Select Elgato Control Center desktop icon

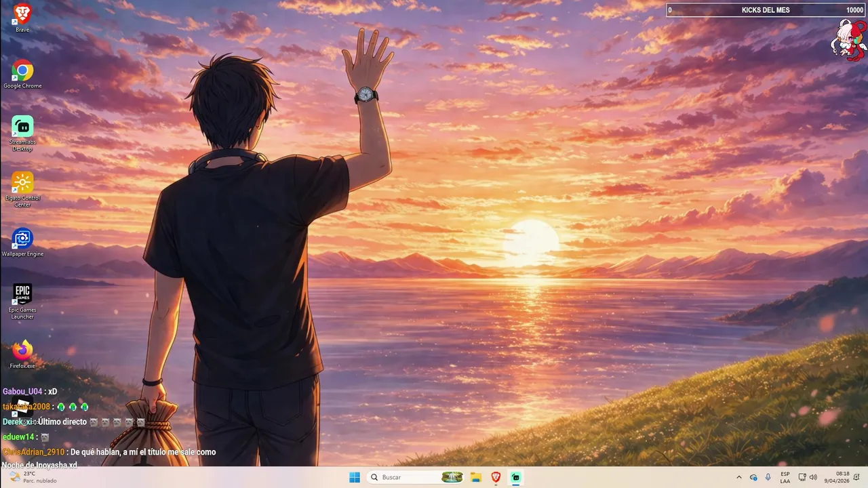(x=22, y=189)
